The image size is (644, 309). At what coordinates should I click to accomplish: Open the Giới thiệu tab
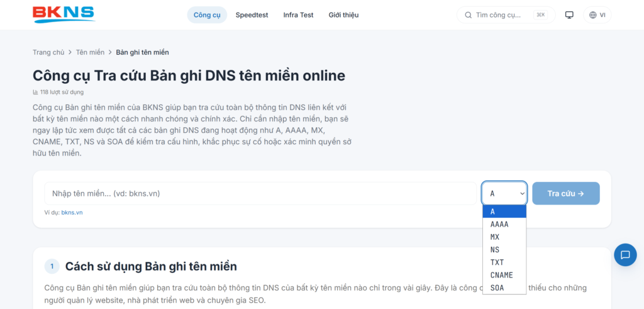click(x=343, y=15)
